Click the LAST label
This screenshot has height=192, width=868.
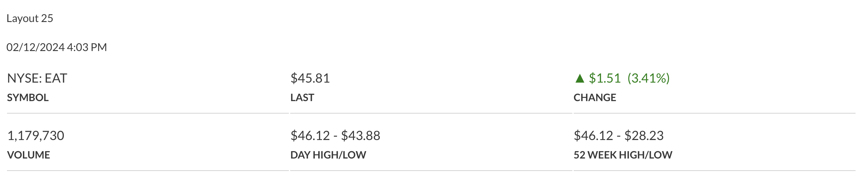pyautogui.click(x=302, y=98)
